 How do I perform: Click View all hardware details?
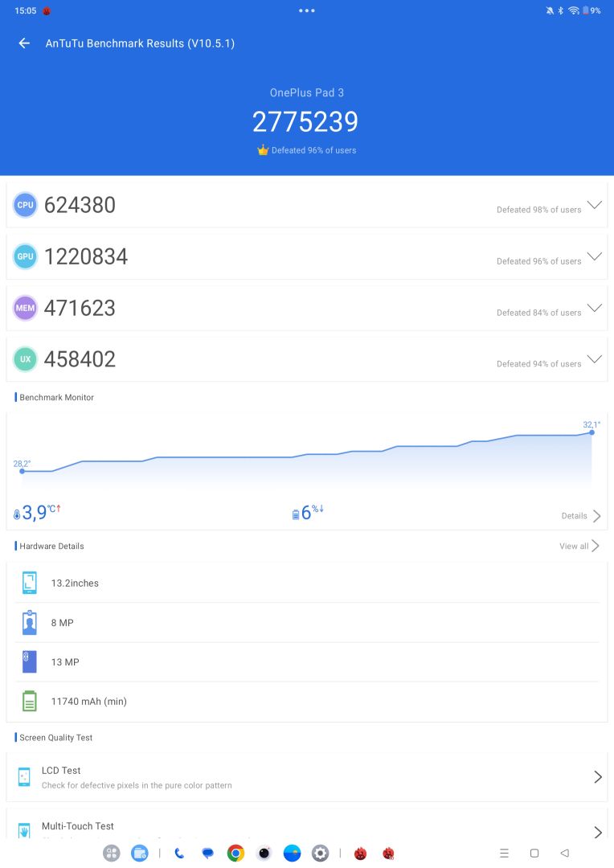(579, 546)
